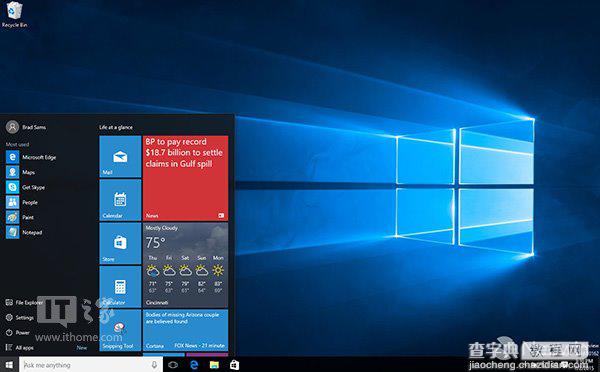Open the Store icon on the taskbar

point(235,365)
